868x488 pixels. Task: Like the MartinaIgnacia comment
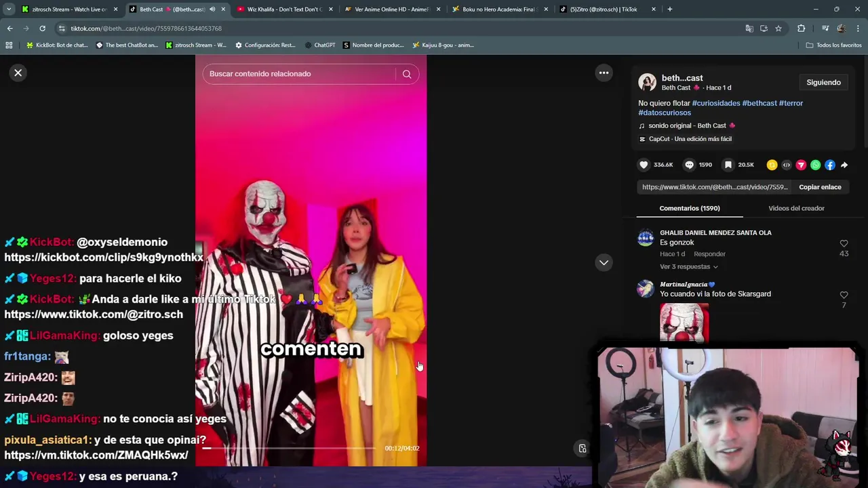coord(844,295)
